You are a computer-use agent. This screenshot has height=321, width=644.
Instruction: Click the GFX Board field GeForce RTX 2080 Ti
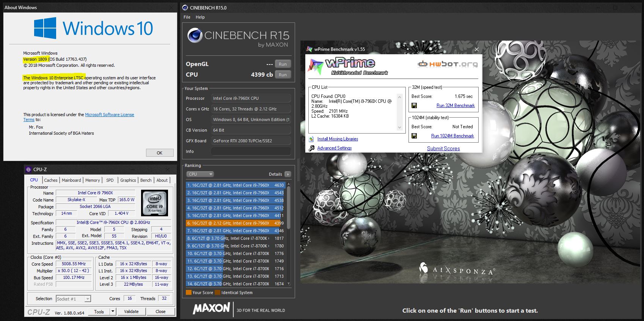(x=251, y=141)
